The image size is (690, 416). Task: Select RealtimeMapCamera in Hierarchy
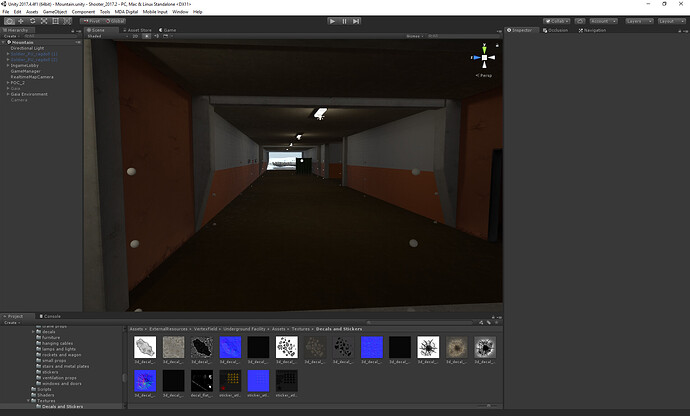click(x=32, y=77)
